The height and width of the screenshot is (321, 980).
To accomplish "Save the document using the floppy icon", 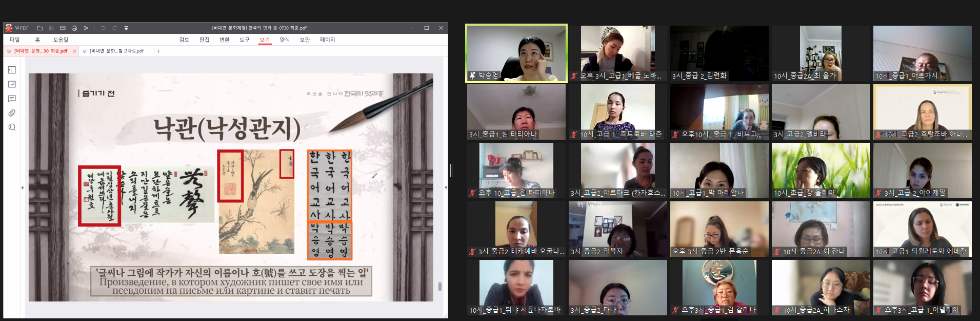I will [x=51, y=28].
